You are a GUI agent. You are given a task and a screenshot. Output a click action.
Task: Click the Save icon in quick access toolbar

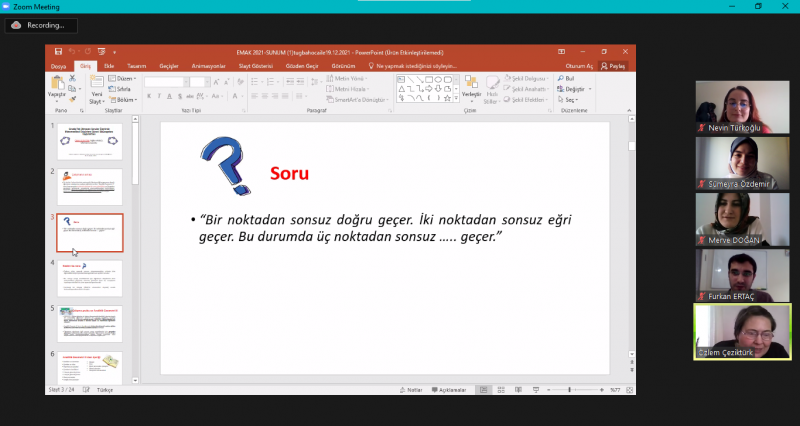click(x=59, y=51)
